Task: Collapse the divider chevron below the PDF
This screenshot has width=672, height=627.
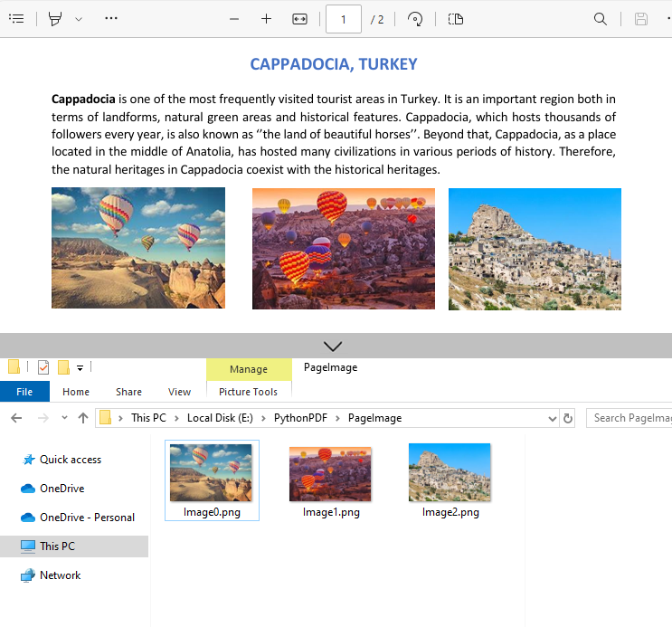Action: [x=333, y=346]
